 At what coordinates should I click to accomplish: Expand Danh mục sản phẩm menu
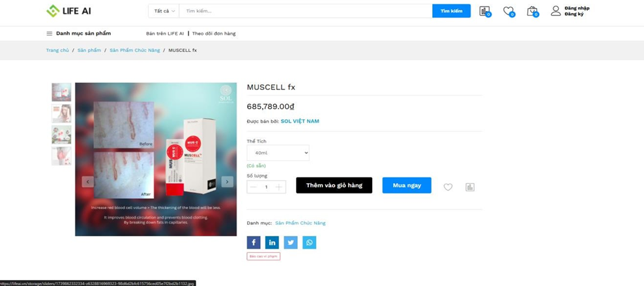tap(78, 33)
